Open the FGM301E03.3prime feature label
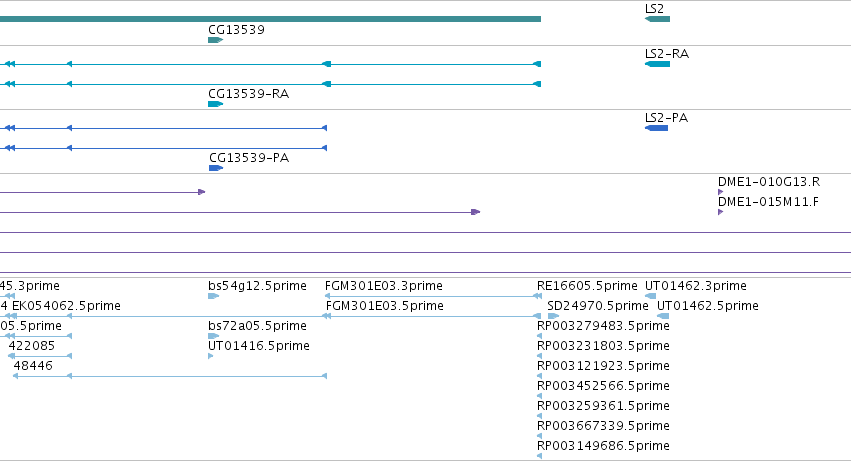 (x=384, y=286)
